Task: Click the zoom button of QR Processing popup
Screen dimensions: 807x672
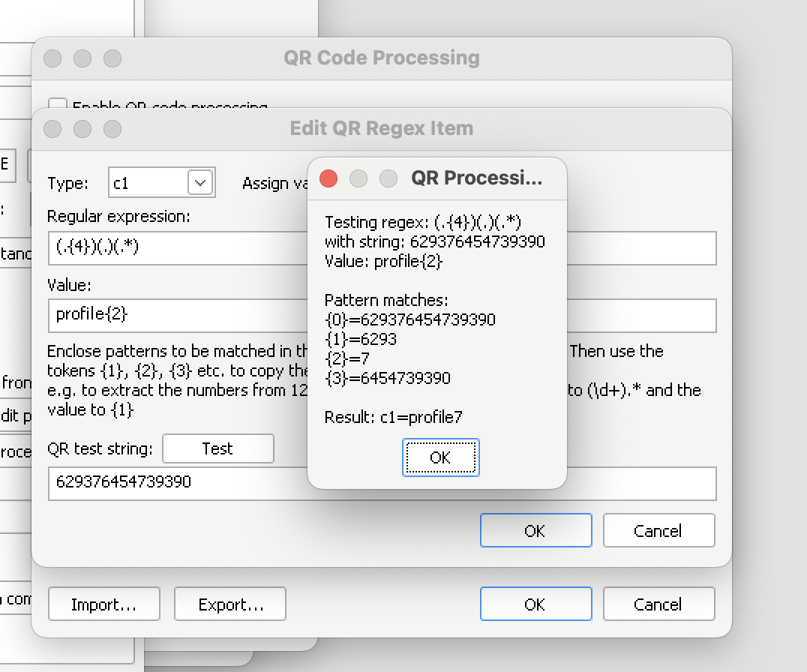Action: click(388, 178)
